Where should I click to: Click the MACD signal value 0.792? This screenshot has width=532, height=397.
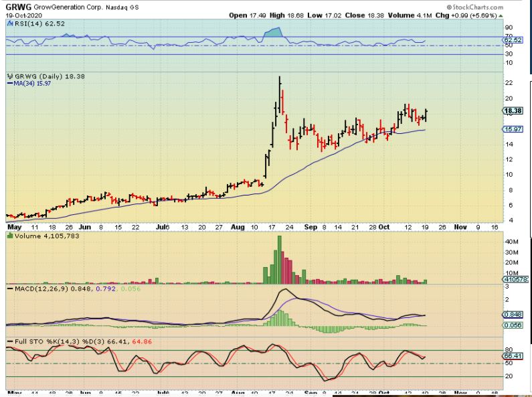coord(106,289)
